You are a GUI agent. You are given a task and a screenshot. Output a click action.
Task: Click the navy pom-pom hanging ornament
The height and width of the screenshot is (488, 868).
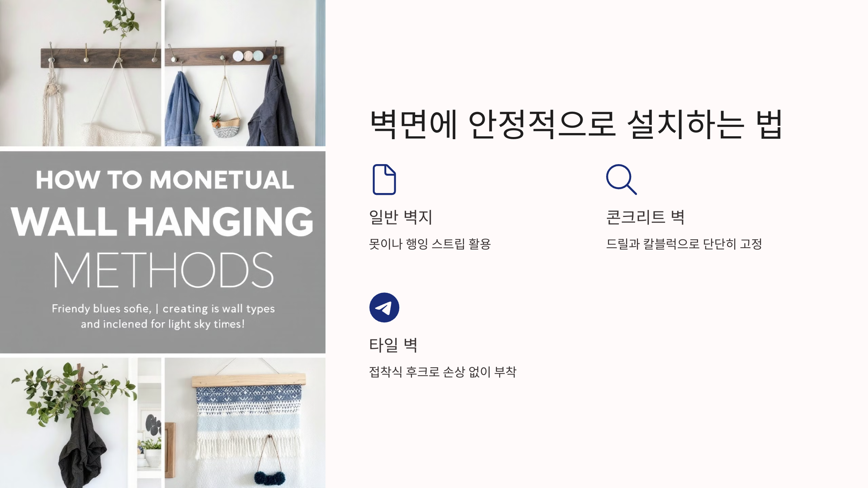point(268,478)
